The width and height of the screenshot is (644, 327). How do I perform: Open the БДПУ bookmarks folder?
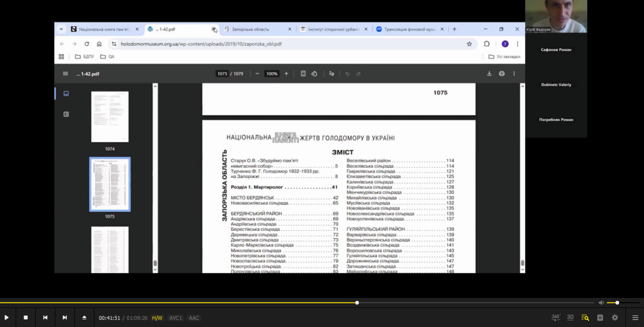[85, 56]
